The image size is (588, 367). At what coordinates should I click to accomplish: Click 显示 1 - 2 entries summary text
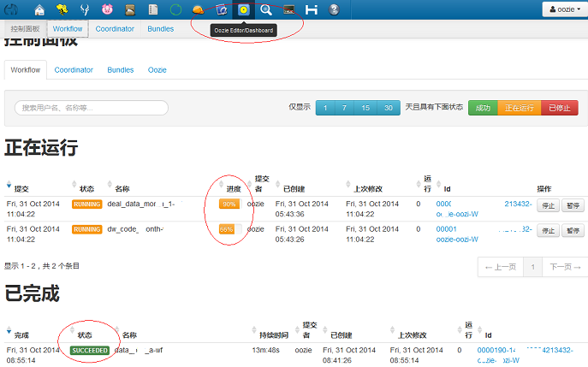pos(42,266)
